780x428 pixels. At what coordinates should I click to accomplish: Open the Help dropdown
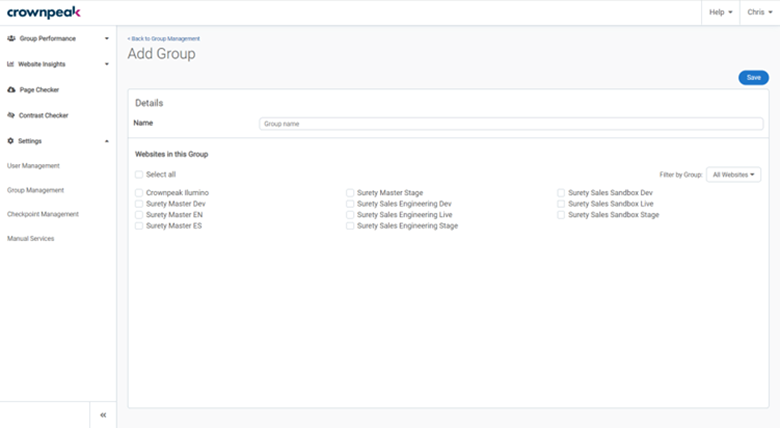point(721,12)
